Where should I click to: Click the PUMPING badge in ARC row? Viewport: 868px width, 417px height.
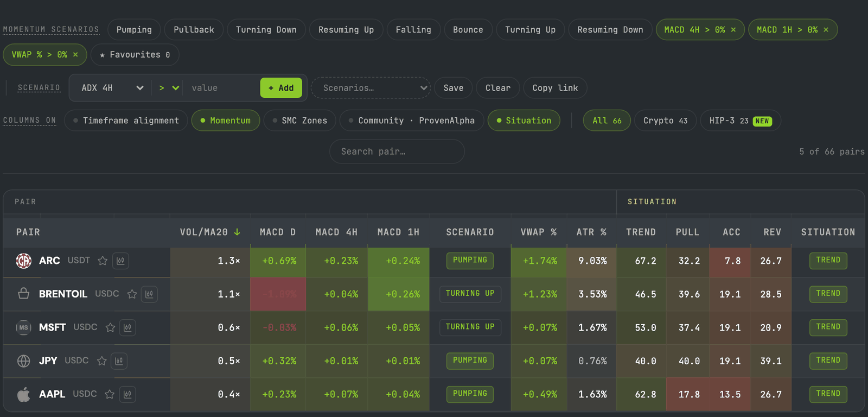(x=470, y=261)
